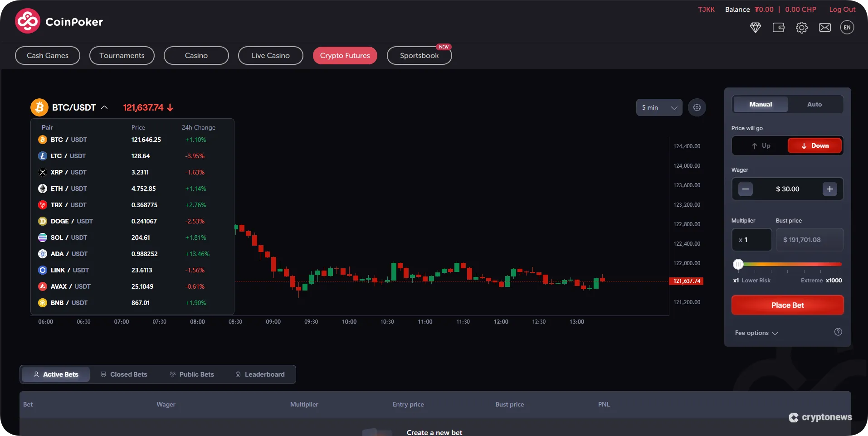This screenshot has height=436, width=868.
Task: Switch to the Closed Bets tab
Action: coord(124,374)
